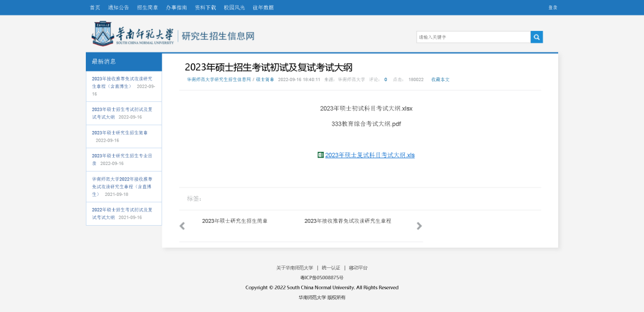Open sidebar item 2023年硕士研究生招生专业目录

[x=122, y=160]
